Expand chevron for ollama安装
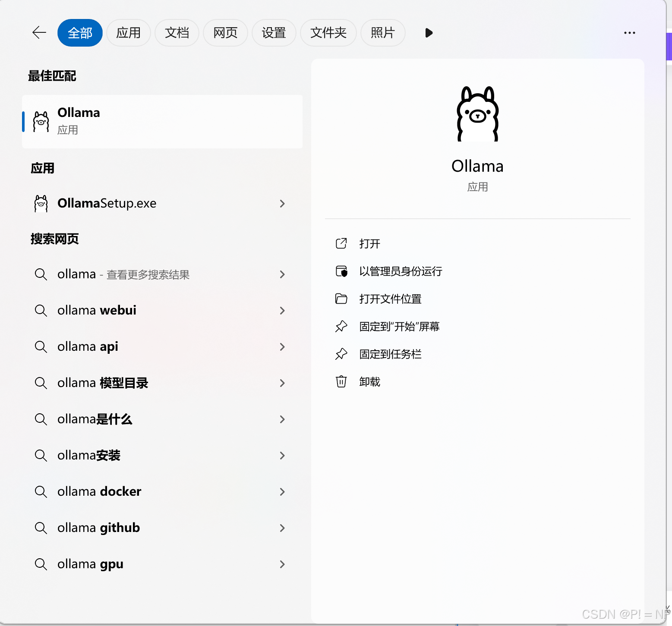The width and height of the screenshot is (672, 626). (x=282, y=456)
